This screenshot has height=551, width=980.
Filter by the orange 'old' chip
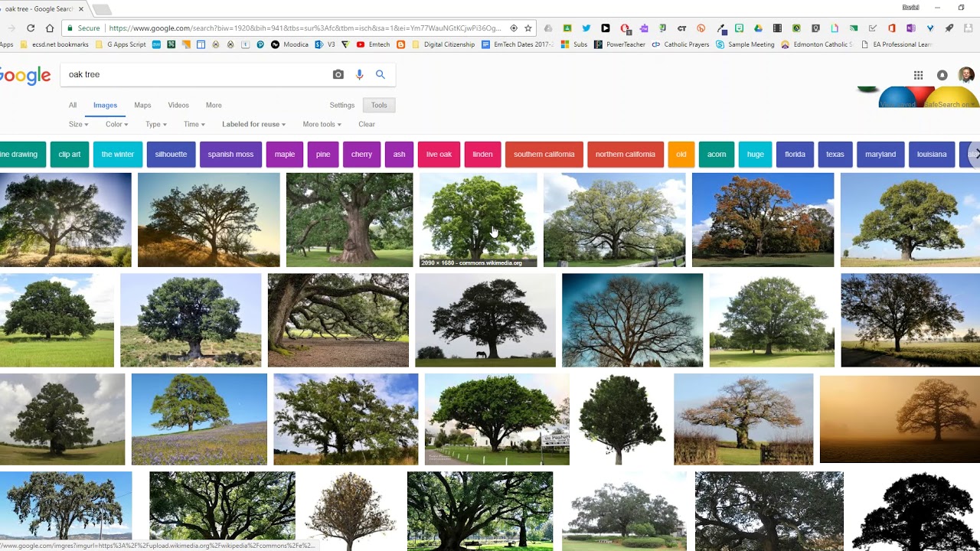click(x=681, y=154)
